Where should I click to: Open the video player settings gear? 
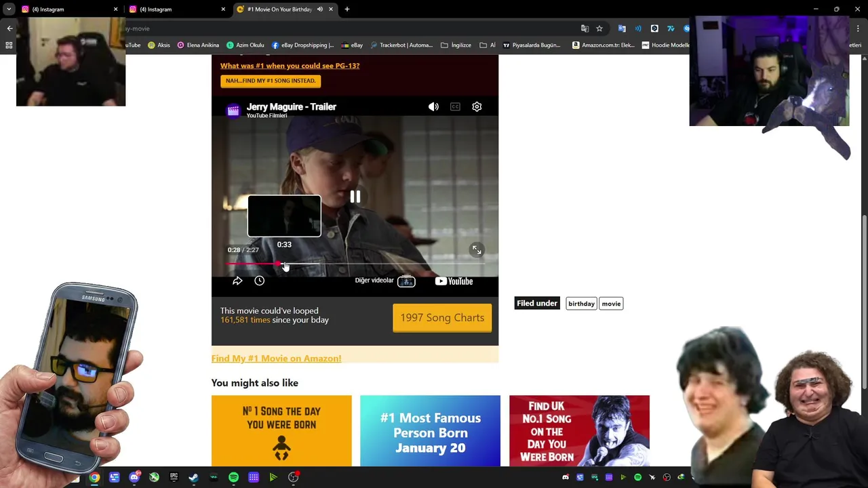click(x=477, y=106)
